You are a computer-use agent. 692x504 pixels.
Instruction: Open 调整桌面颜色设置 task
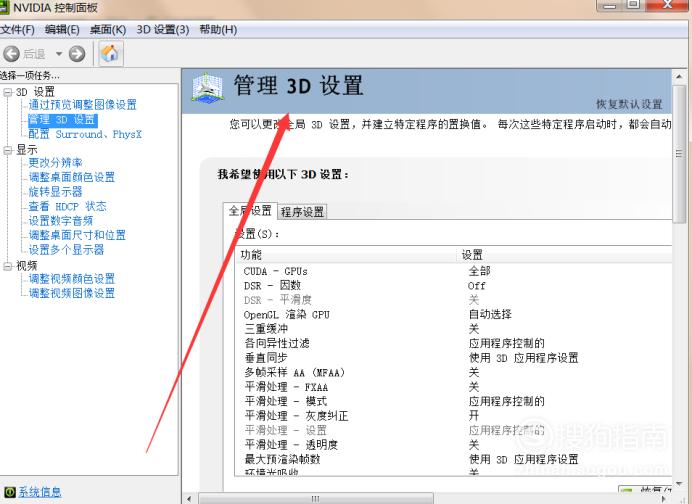(71, 177)
